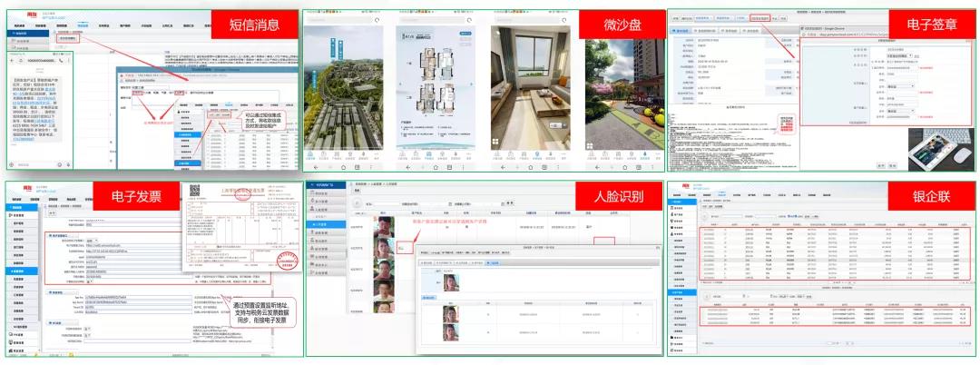Select the 人脸识别 red banner
This screenshot has width=980, height=365.
click(620, 194)
